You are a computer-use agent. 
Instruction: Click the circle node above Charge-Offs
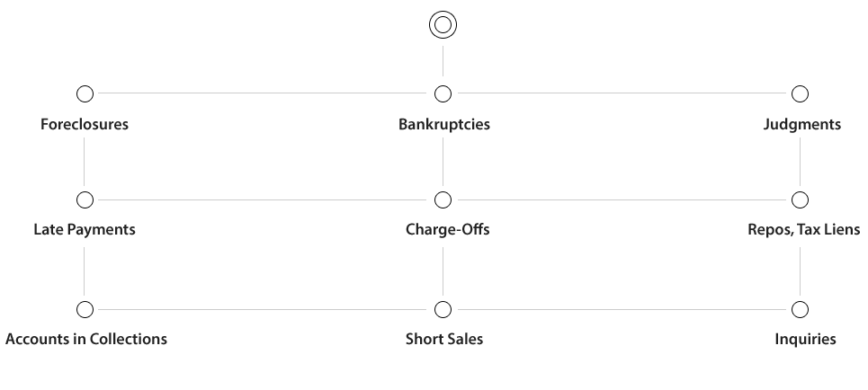(x=443, y=199)
